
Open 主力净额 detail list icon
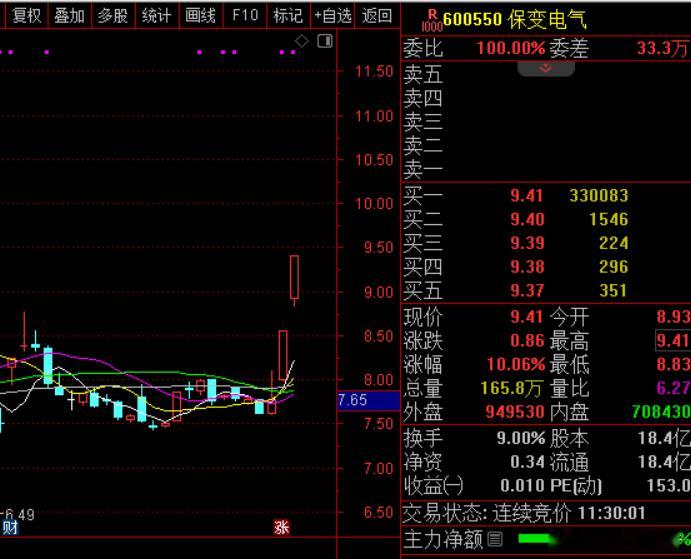click(495, 539)
